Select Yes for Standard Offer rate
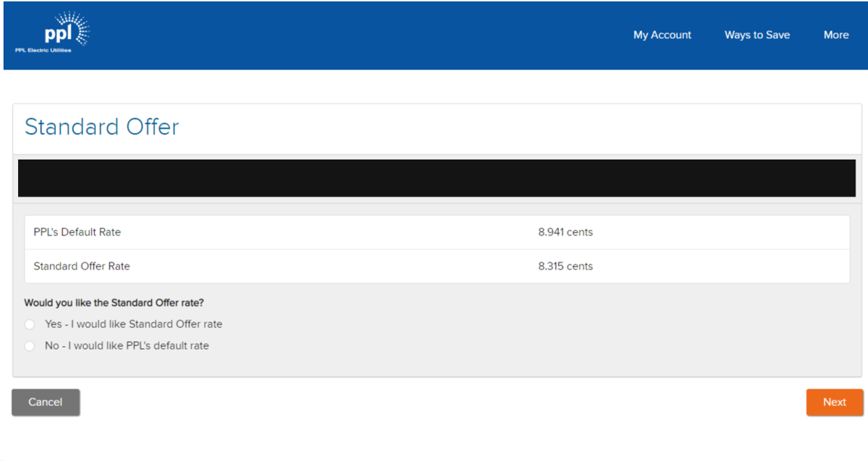 click(x=30, y=324)
